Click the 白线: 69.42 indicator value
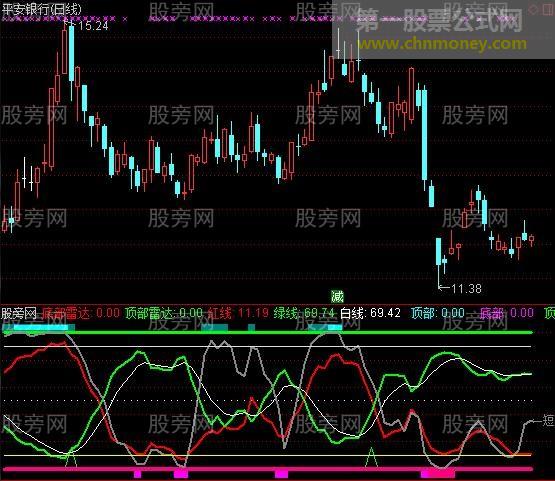 pos(370,313)
